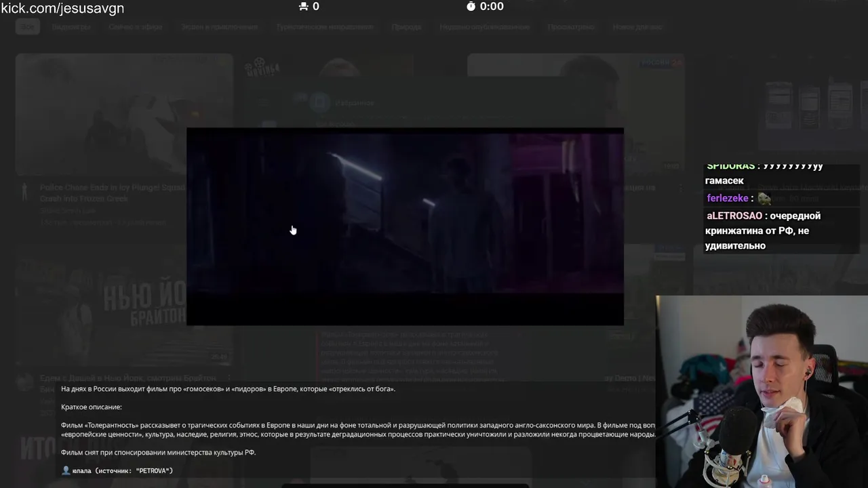
Task: Select the Сейчас в эфире filter chip
Action: coord(135,27)
